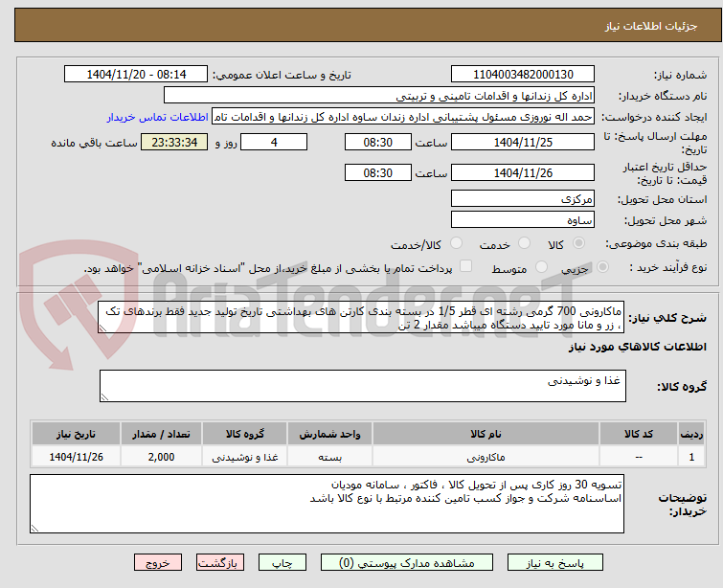Click the response deadline time 08:30
The width and height of the screenshot is (723, 588).
pos(378,142)
